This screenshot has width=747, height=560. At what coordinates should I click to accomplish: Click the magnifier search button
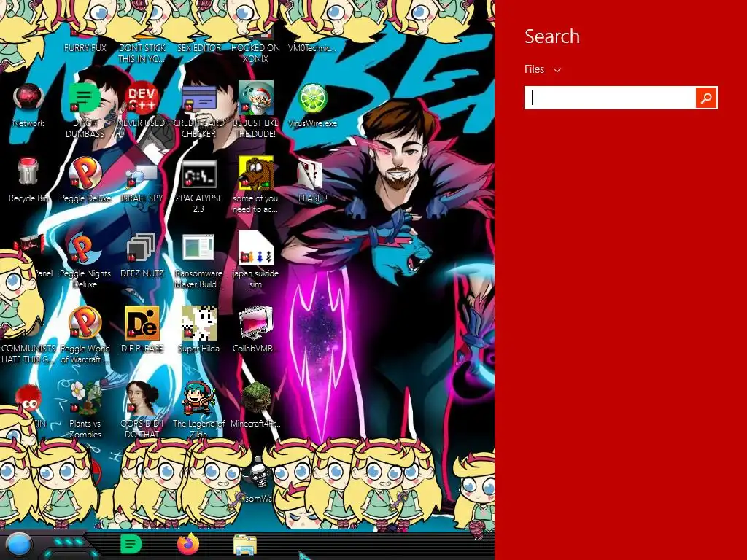point(706,98)
